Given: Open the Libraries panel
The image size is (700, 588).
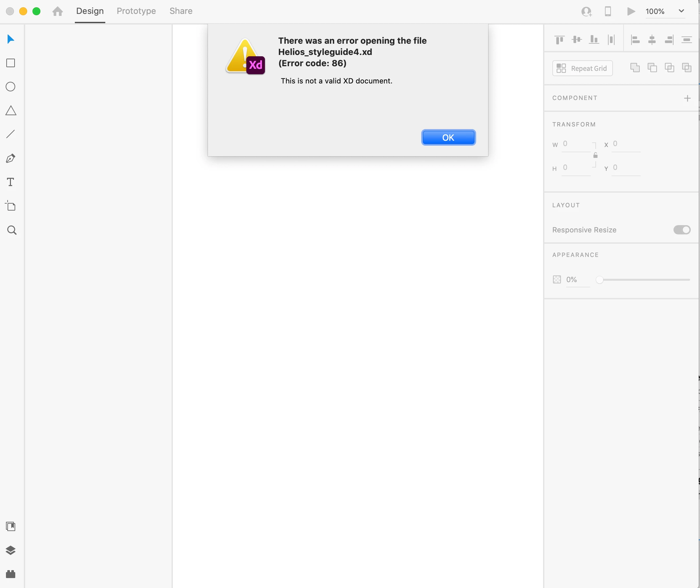Looking at the screenshot, I should click(x=11, y=526).
